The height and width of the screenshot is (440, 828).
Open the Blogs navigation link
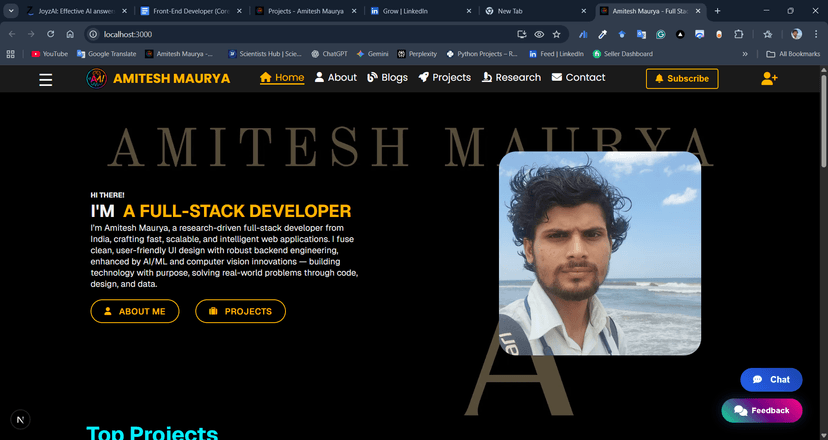(387, 77)
